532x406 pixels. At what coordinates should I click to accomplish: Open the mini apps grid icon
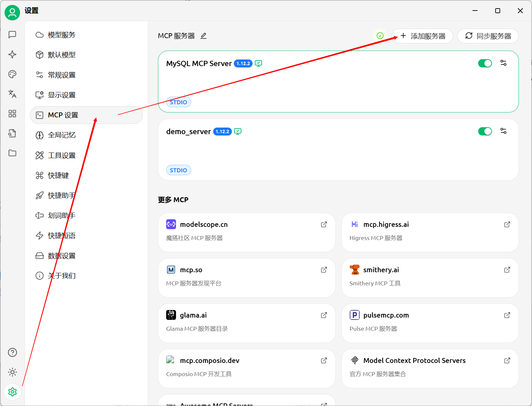[x=12, y=114]
